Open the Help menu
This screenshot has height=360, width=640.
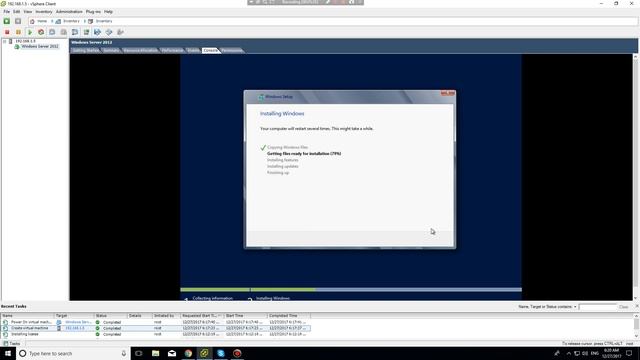[x=108, y=12]
